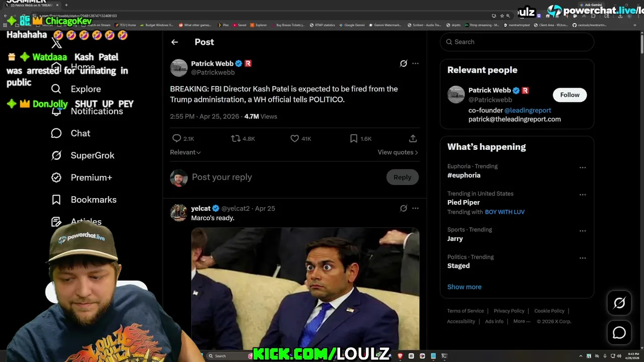The image size is (644, 362).
Task: Focus the X Search field
Action: [517, 42]
